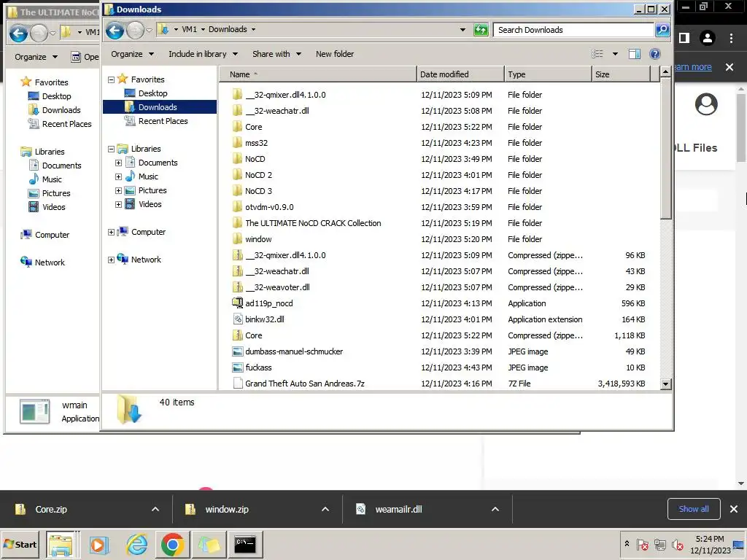Sort by the Type column header
Image resolution: width=747 pixels, height=560 pixels.
click(x=549, y=74)
